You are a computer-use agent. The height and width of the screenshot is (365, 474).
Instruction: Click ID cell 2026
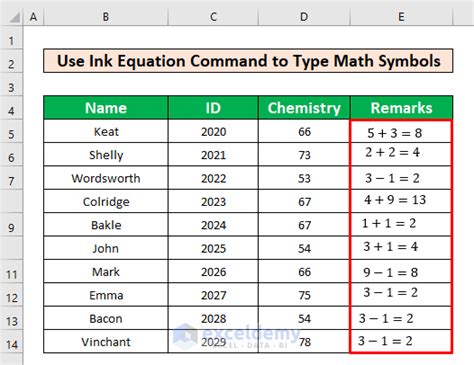click(213, 272)
